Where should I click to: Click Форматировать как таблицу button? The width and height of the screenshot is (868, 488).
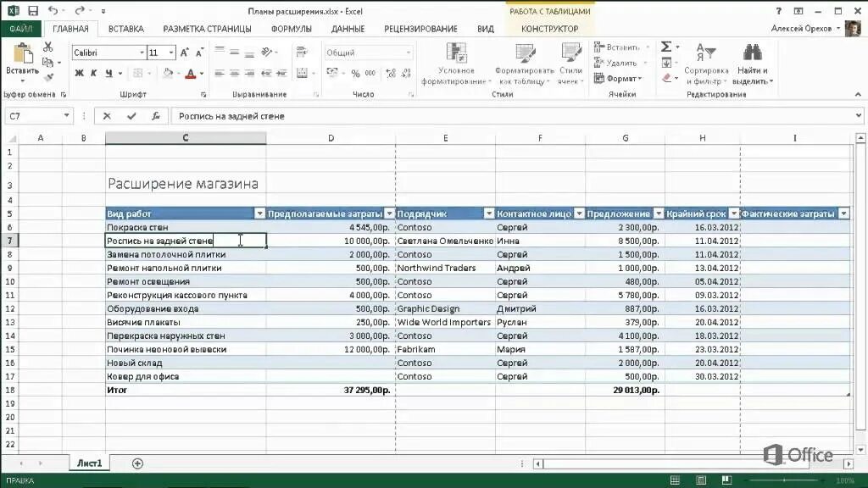pyautogui.click(x=524, y=64)
